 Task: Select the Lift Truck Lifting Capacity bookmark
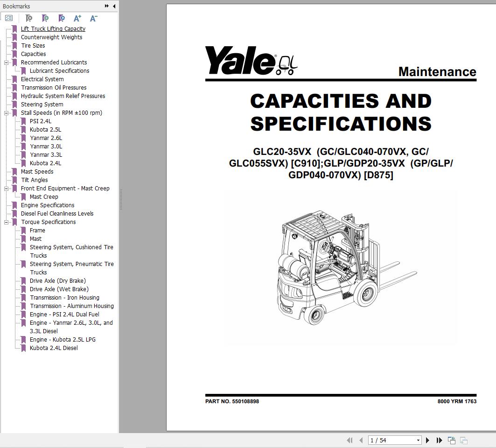pos(53,28)
